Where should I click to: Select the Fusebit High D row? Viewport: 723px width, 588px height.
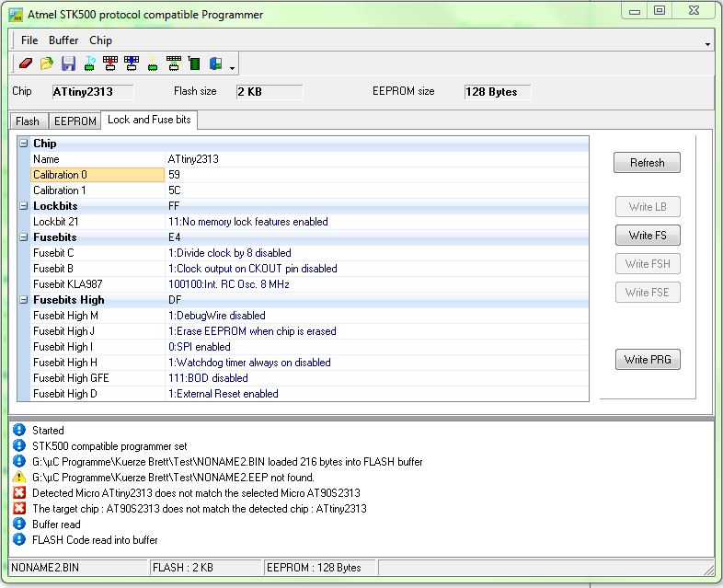(309, 395)
